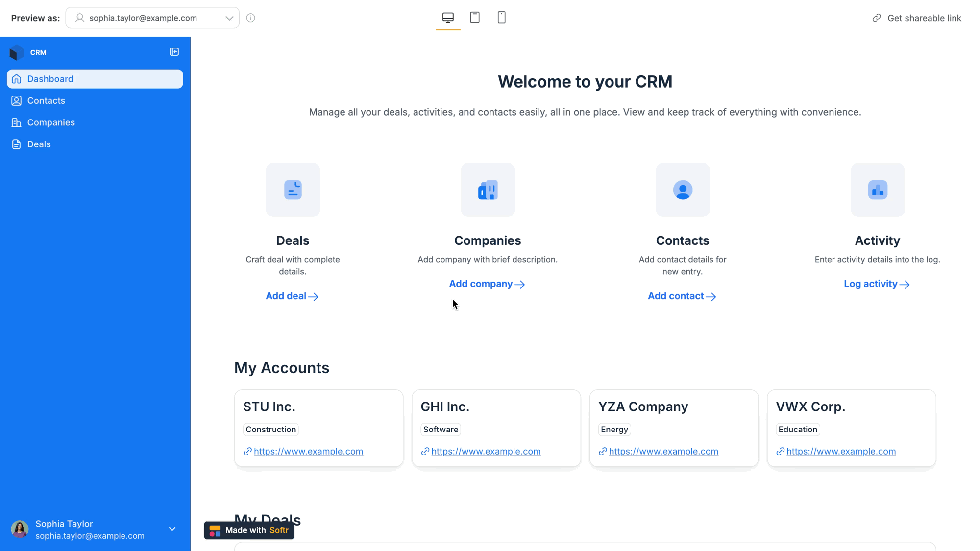Click the Deals document icon tile
Viewport: 980px width, 551px height.
click(293, 190)
